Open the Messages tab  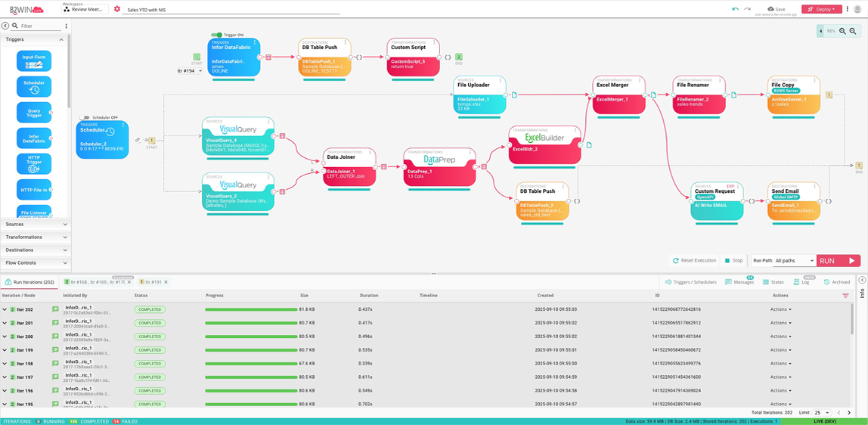[739, 282]
